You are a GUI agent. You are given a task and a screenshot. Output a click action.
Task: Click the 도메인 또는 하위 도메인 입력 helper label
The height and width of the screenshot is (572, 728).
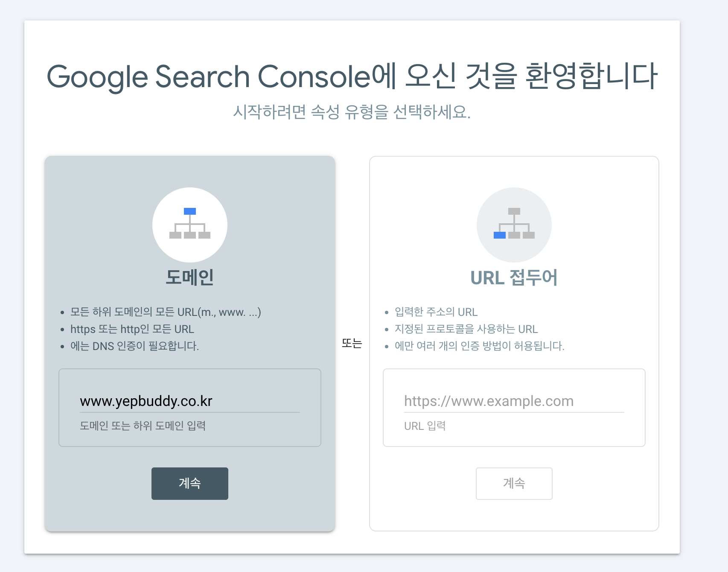click(x=143, y=426)
